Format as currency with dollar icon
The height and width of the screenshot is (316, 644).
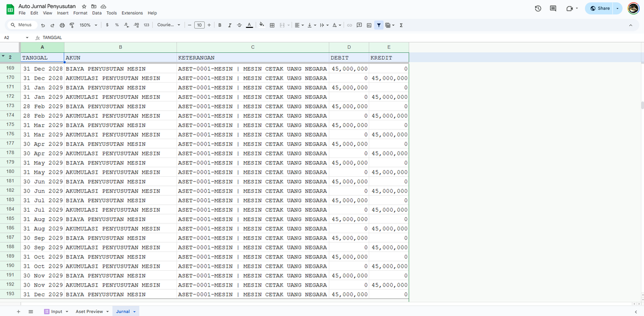108,25
